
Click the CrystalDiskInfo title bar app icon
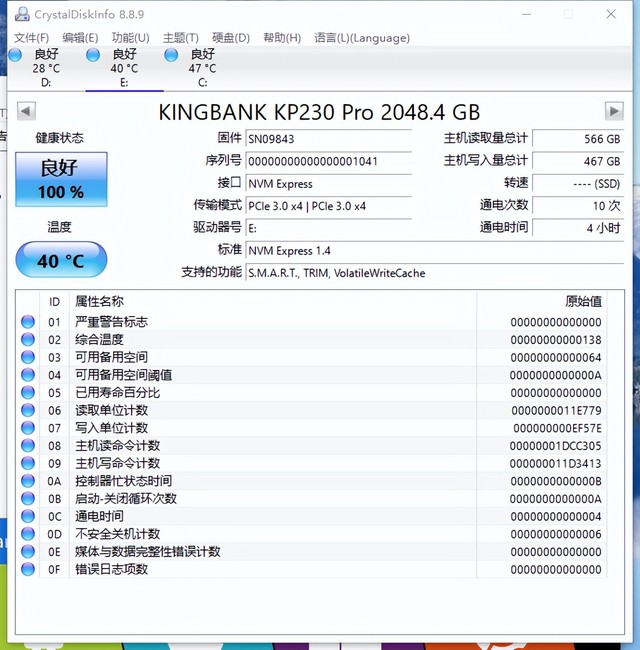click(22, 14)
